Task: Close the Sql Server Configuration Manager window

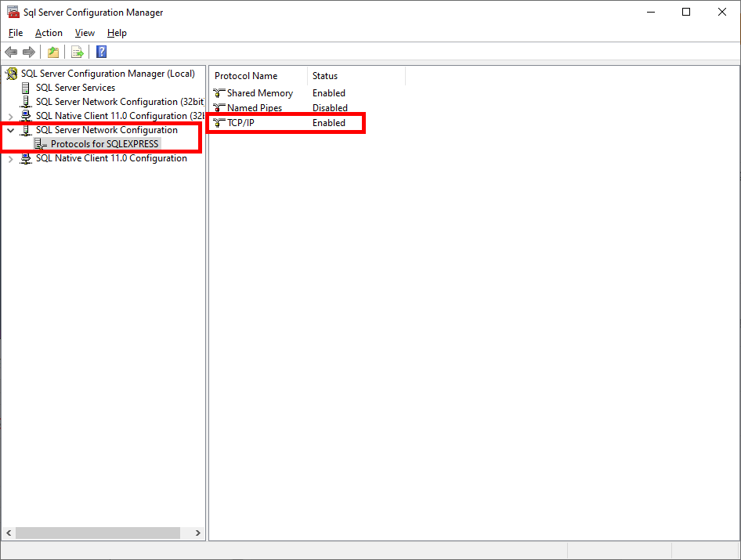Action: (722, 13)
